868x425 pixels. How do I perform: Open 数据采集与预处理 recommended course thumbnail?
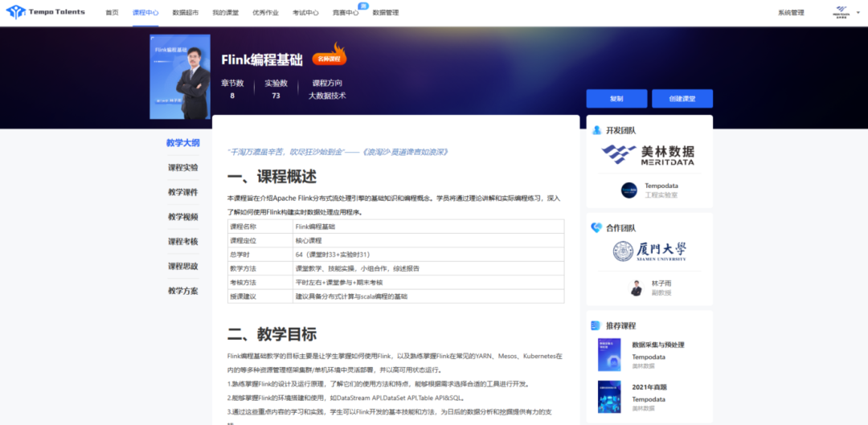609,354
